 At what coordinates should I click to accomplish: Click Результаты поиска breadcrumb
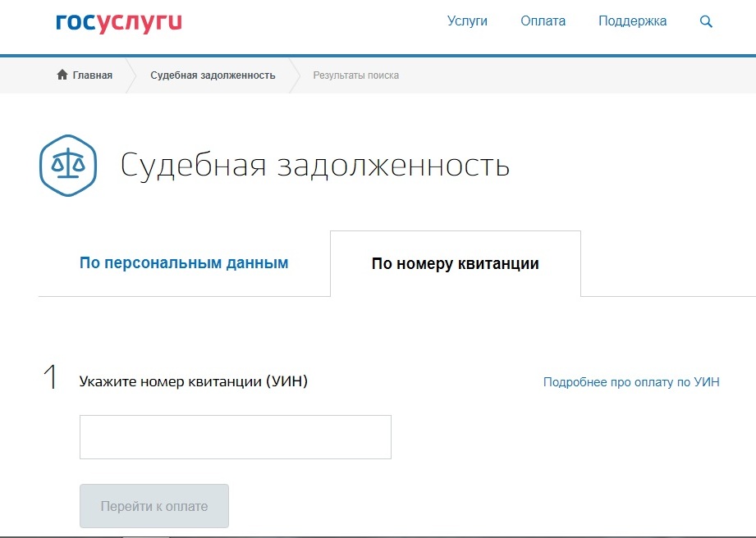355,75
